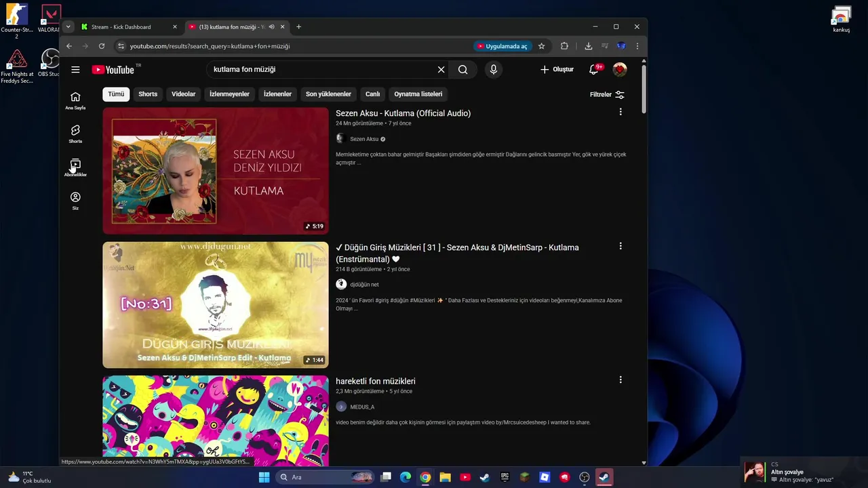The height and width of the screenshot is (488, 868).
Task: Select the İzlenmeyenler filter chip
Action: [229, 94]
